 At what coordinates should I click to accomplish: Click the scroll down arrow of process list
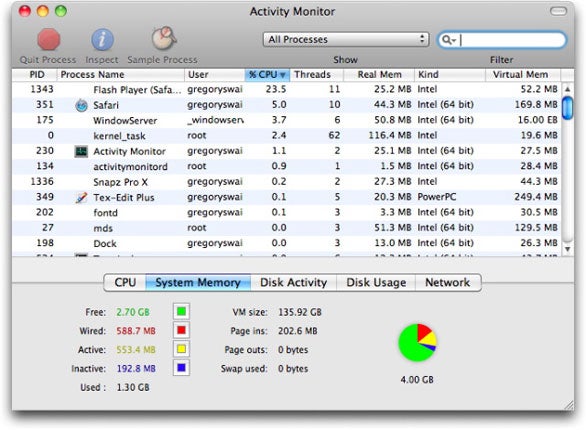[567, 249]
